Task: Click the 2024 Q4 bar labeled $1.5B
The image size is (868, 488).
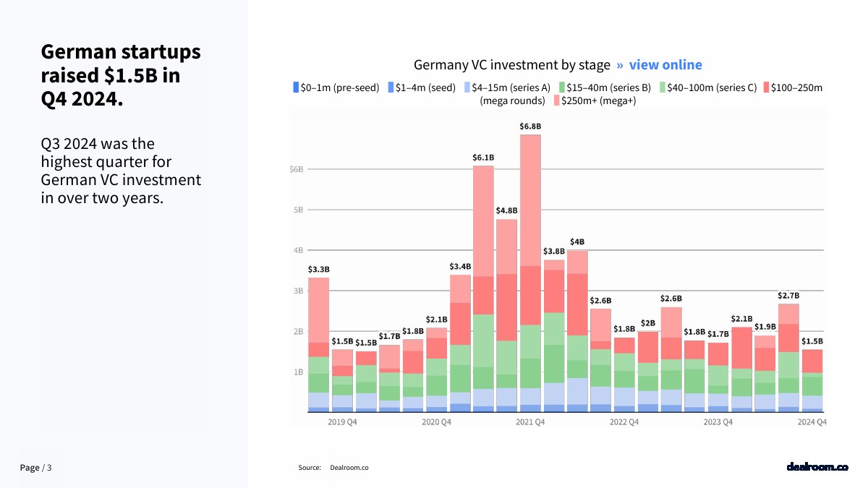Action: 812,380
